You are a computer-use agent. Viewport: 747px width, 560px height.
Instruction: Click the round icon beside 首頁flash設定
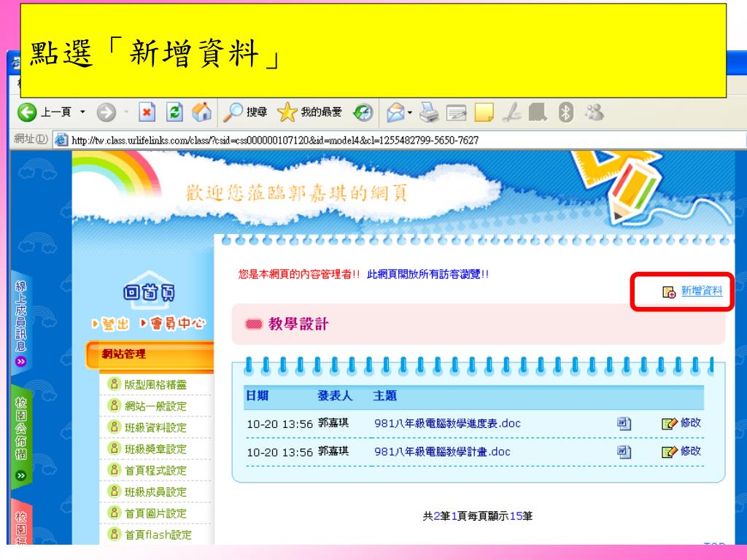[114, 533]
